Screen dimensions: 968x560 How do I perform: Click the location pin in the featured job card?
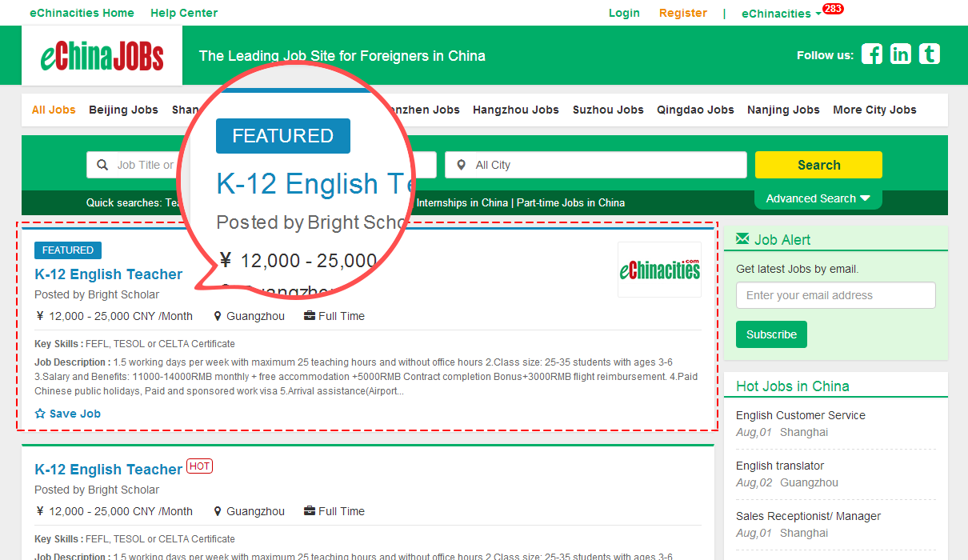coord(218,316)
